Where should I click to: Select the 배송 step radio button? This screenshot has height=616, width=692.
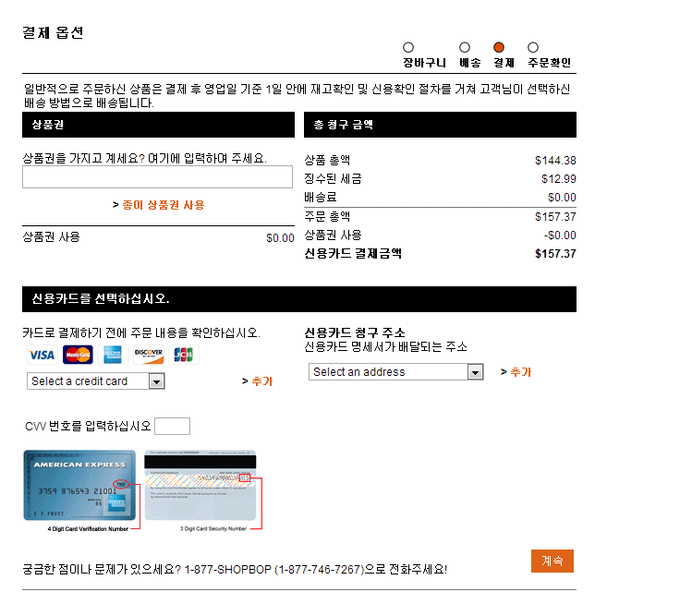465,47
